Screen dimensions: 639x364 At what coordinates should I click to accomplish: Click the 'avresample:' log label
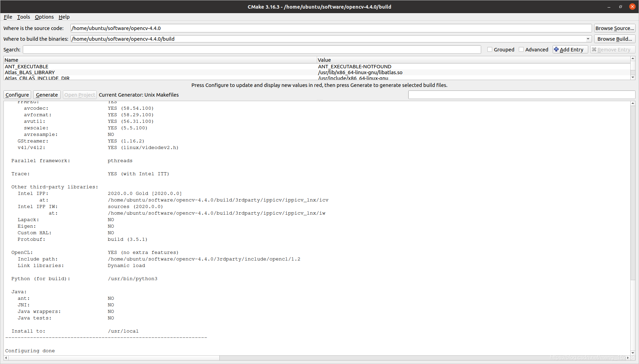tap(41, 135)
